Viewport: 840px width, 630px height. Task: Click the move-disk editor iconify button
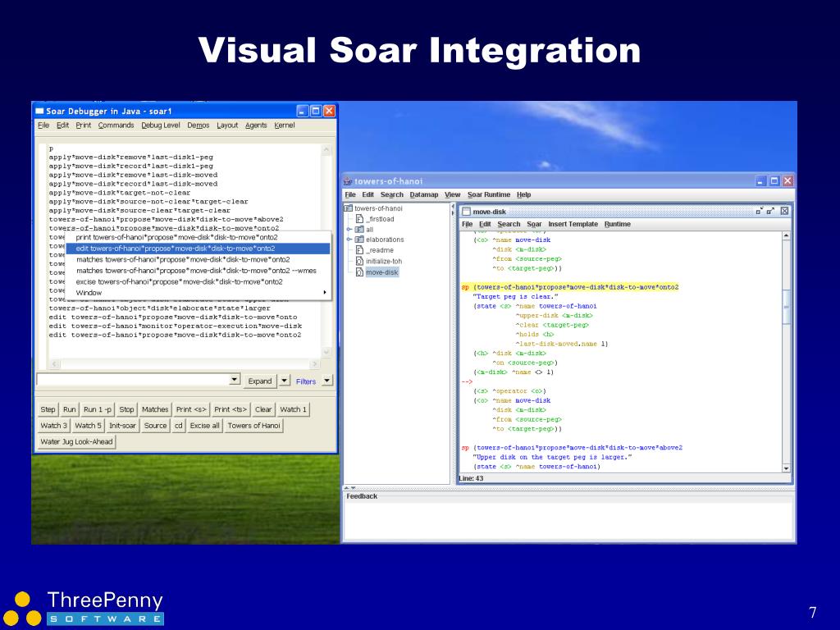coord(759,211)
